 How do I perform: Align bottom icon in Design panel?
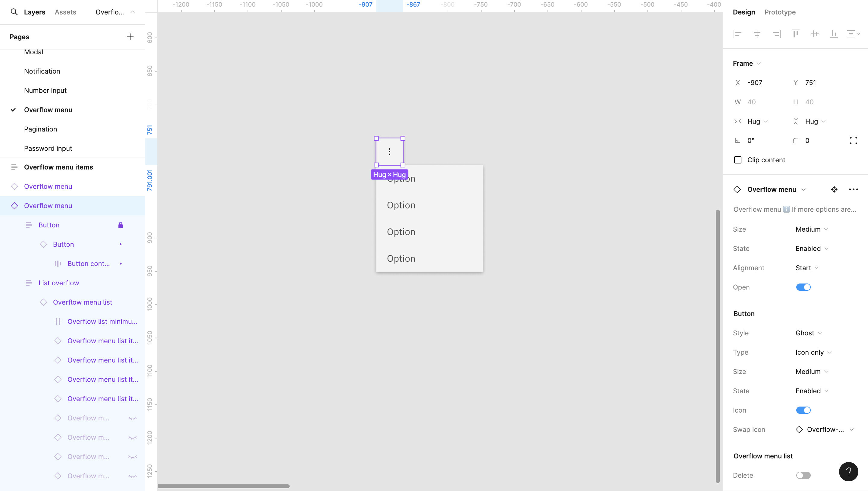tap(834, 34)
